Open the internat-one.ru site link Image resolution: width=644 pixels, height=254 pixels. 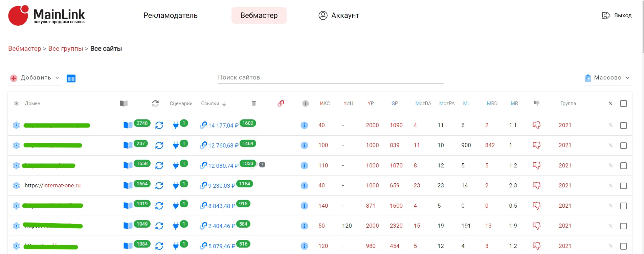click(53, 186)
